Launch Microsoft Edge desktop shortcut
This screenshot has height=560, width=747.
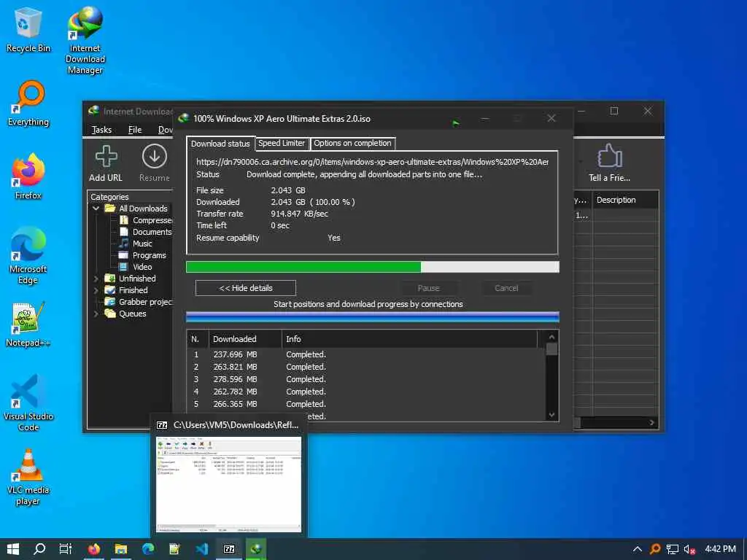point(28,256)
